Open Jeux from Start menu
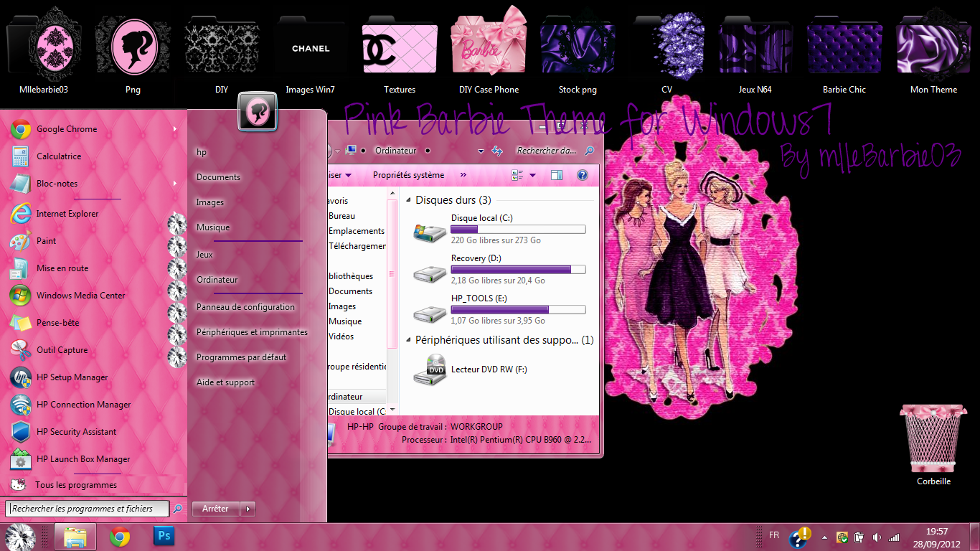The width and height of the screenshot is (980, 551). point(204,255)
